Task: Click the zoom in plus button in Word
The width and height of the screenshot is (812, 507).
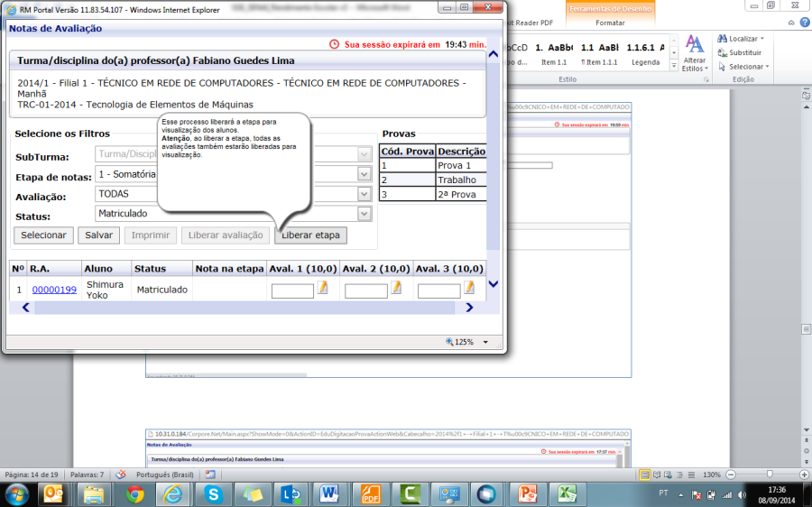Action: (x=804, y=475)
